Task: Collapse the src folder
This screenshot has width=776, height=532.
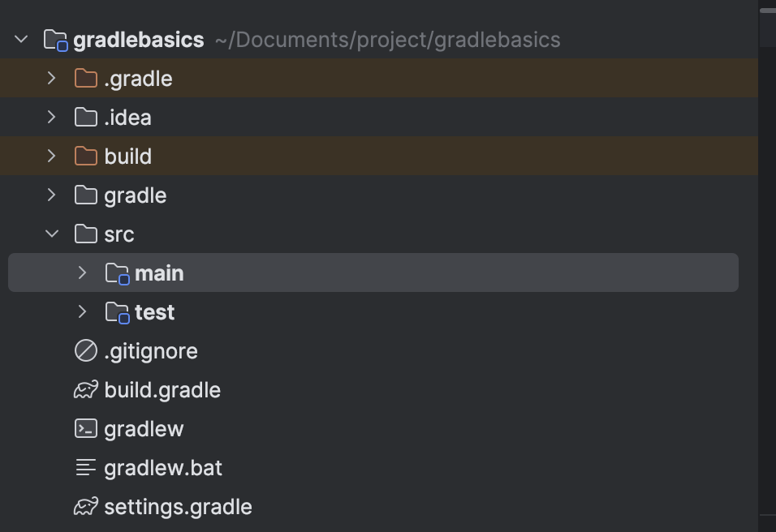Action: pos(52,234)
